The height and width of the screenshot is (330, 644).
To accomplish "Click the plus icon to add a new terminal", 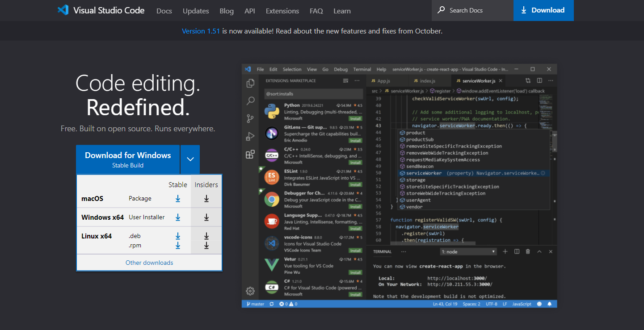I will click(505, 252).
